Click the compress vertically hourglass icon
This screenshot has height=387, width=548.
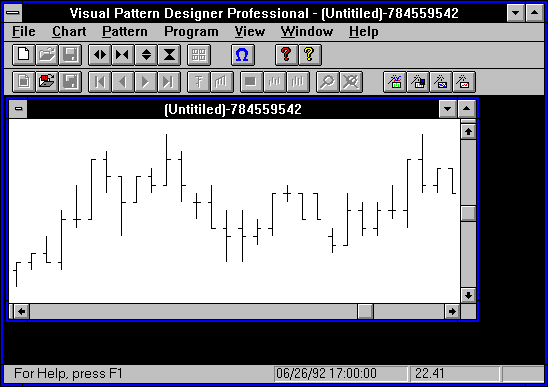coord(169,55)
